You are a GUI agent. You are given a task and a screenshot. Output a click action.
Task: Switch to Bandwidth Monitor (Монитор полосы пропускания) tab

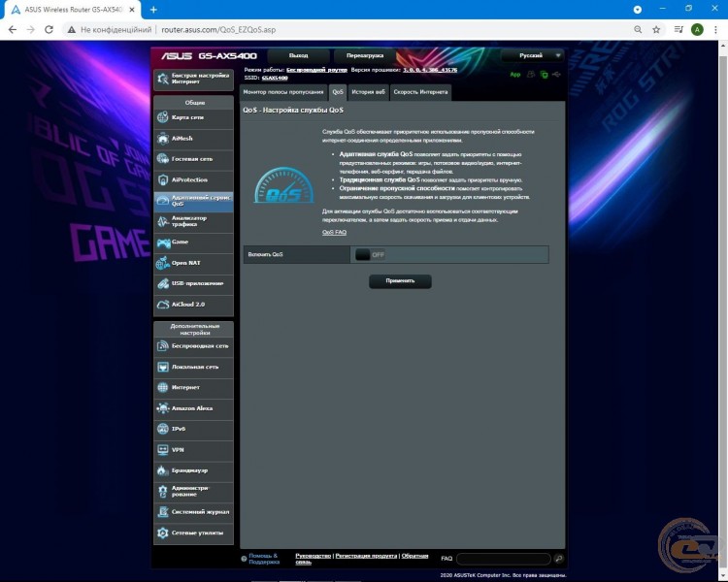pos(283,92)
